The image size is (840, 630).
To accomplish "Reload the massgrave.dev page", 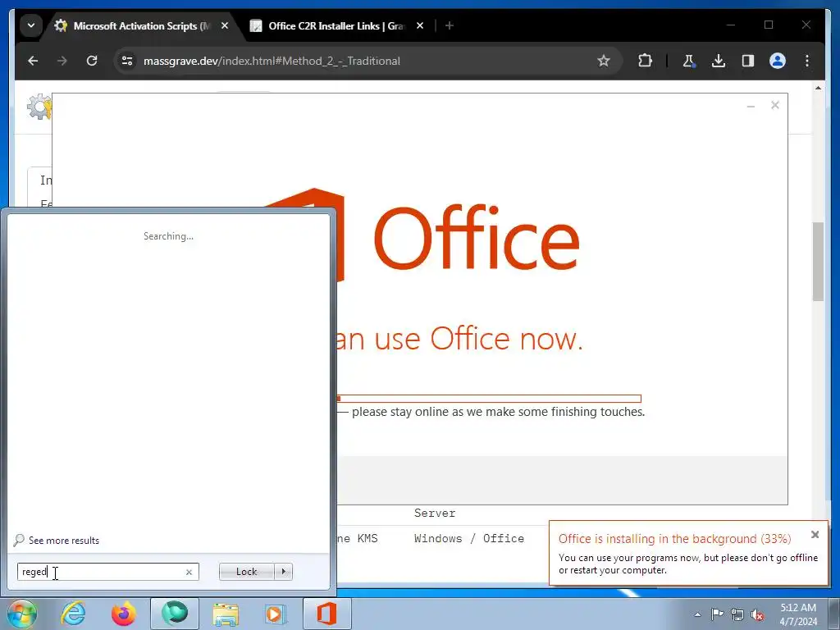I will click(92, 61).
